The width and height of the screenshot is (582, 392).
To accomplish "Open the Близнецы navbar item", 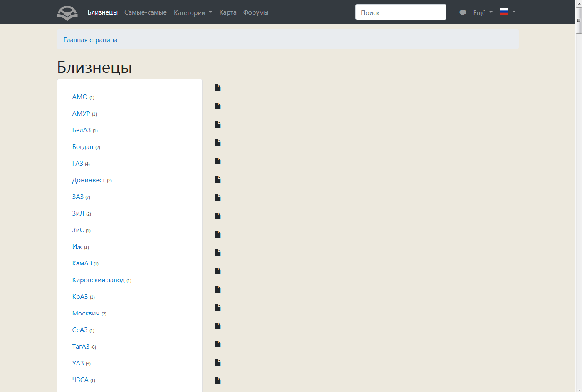I will [103, 12].
